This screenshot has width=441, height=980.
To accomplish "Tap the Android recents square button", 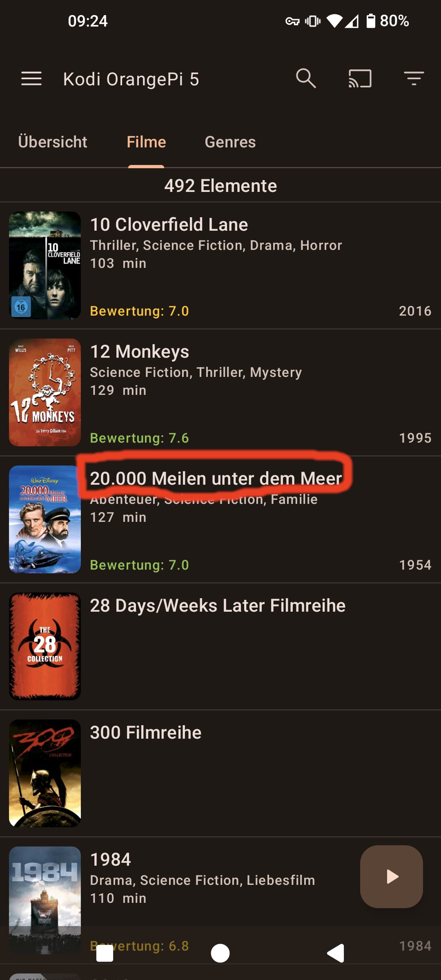I will (105, 954).
